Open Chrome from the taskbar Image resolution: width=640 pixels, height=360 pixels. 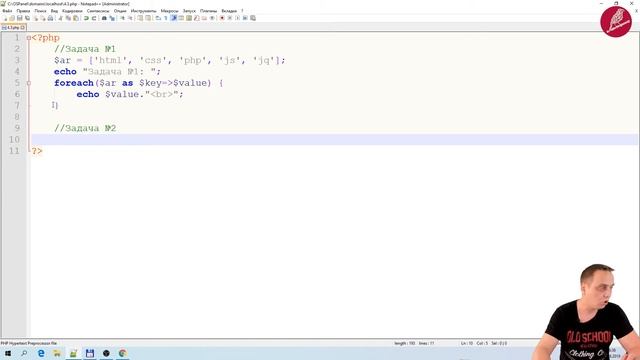(122, 353)
